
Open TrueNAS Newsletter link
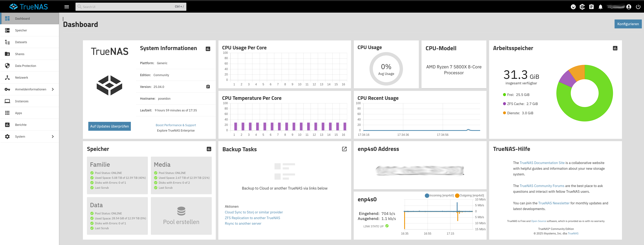click(x=554, y=203)
